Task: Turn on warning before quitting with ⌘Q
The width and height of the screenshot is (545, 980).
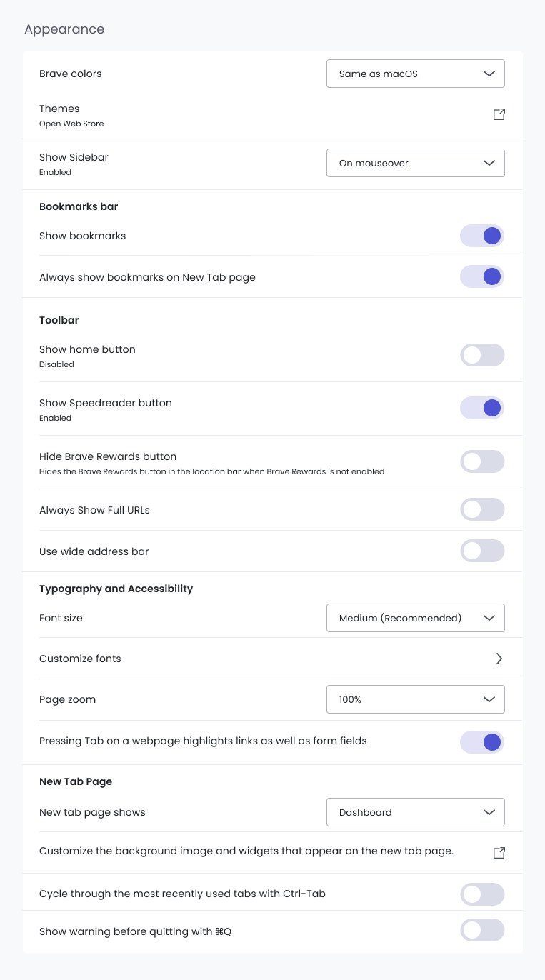Action: 482,930
